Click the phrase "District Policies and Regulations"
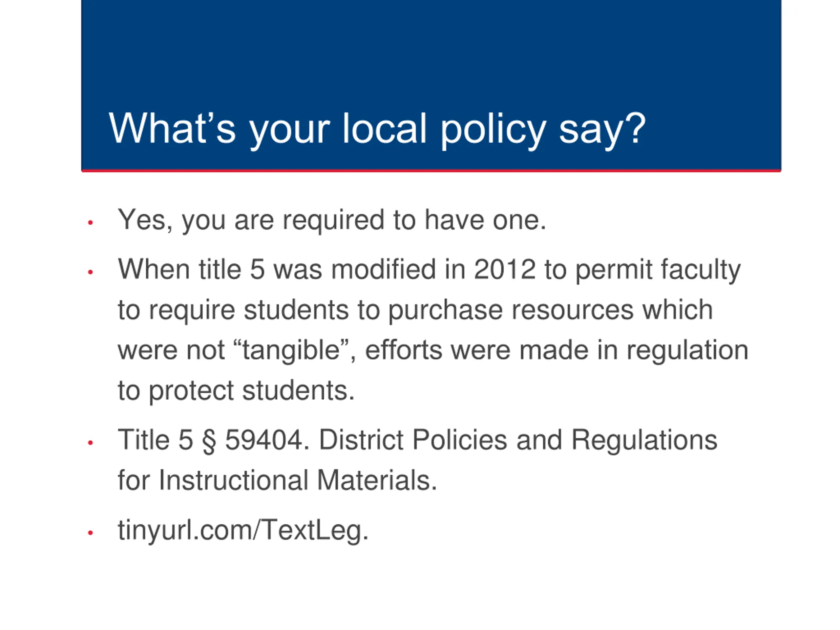840x630 pixels. tap(518, 440)
